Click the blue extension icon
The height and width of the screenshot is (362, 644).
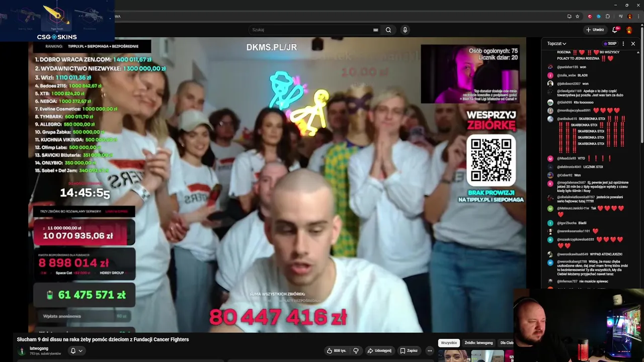(x=599, y=16)
